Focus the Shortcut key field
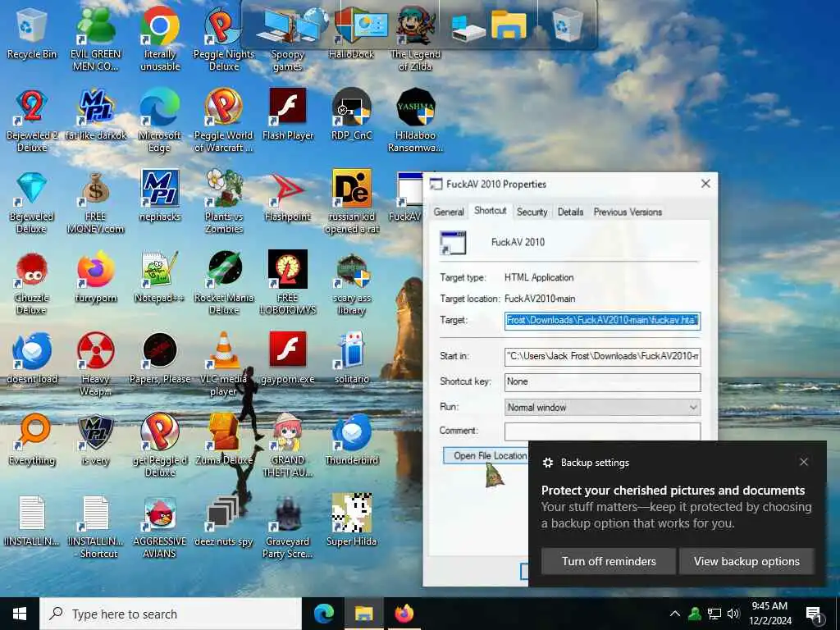 coord(603,382)
